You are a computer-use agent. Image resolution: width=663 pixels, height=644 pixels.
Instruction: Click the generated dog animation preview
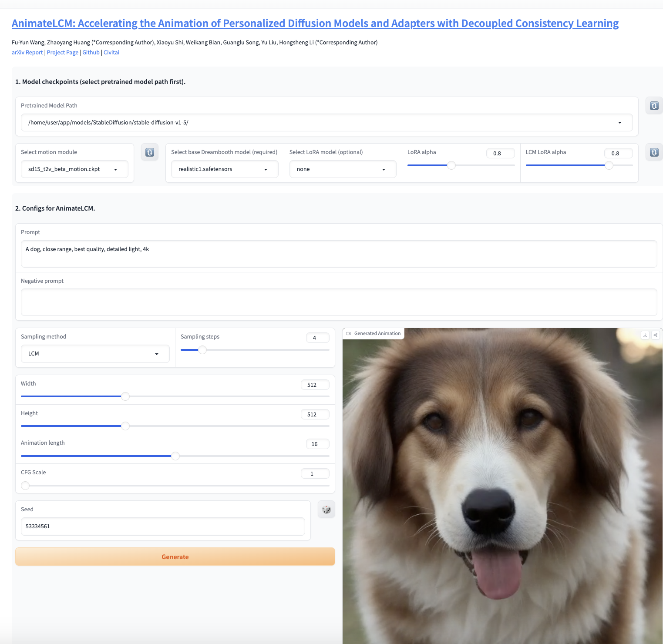click(502, 486)
